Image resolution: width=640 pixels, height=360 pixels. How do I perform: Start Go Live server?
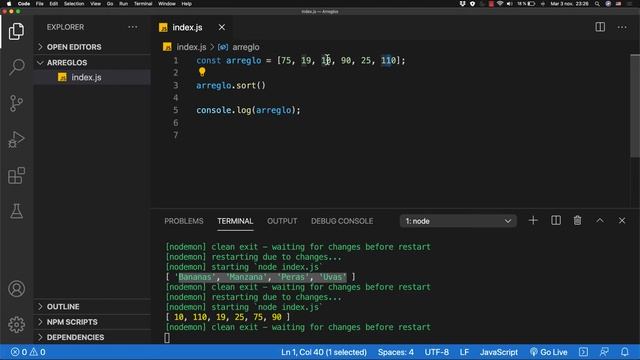click(548, 352)
